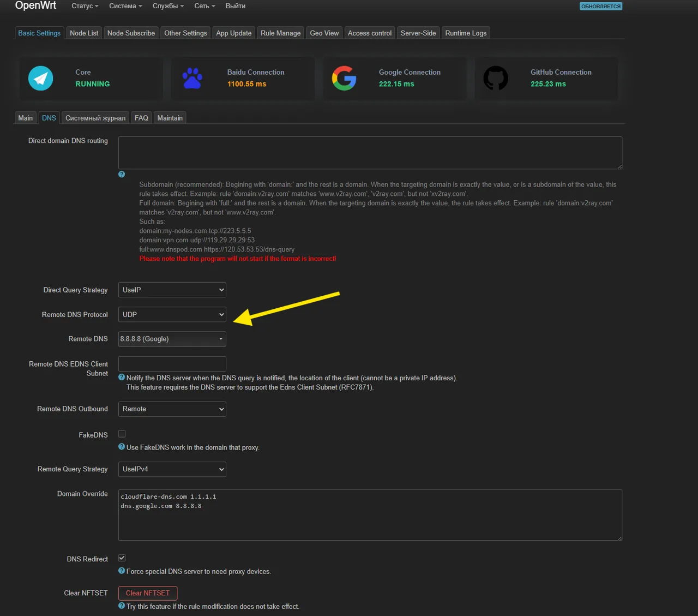Click the ОБНОВЛЯЕТСЯ status badge

point(601,7)
